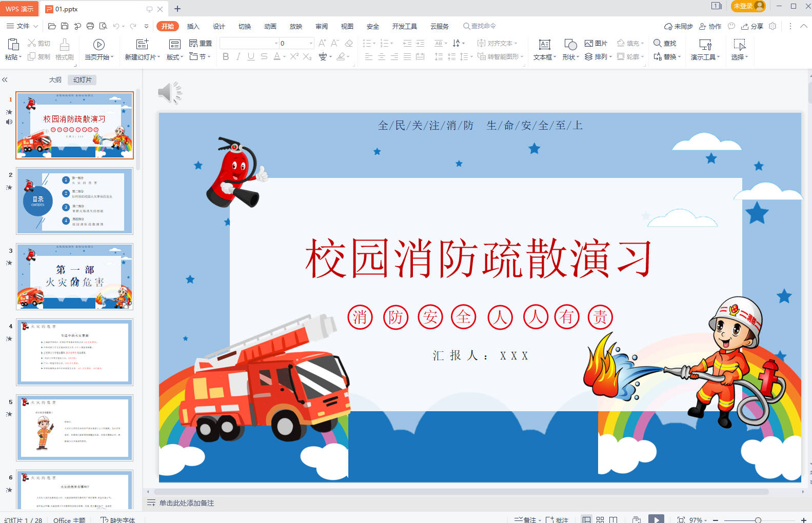Click the zoom in plus button
The width and height of the screenshot is (812, 523).
[803, 520]
